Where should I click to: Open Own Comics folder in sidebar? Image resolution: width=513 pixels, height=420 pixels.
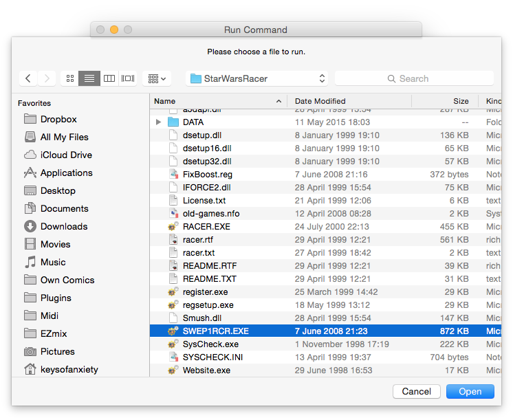click(59, 280)
